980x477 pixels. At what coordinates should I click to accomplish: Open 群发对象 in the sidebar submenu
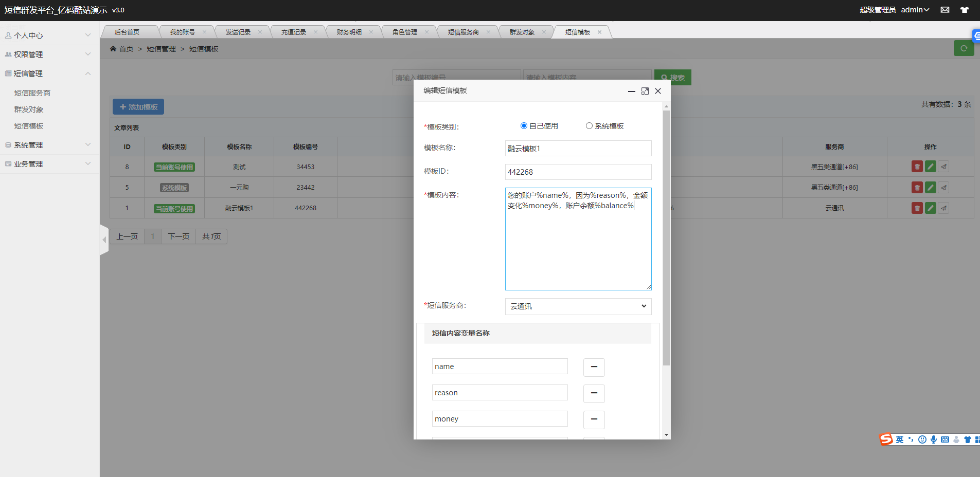[29, 109]
